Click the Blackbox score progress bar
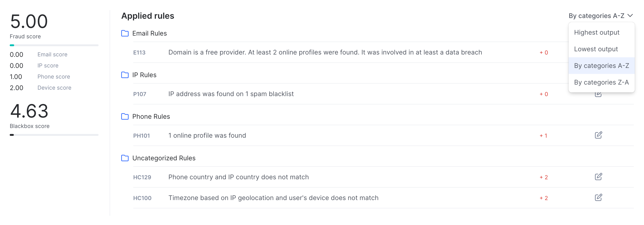Image resolution: width=644 pixels, height=225 pixels. 54,135
